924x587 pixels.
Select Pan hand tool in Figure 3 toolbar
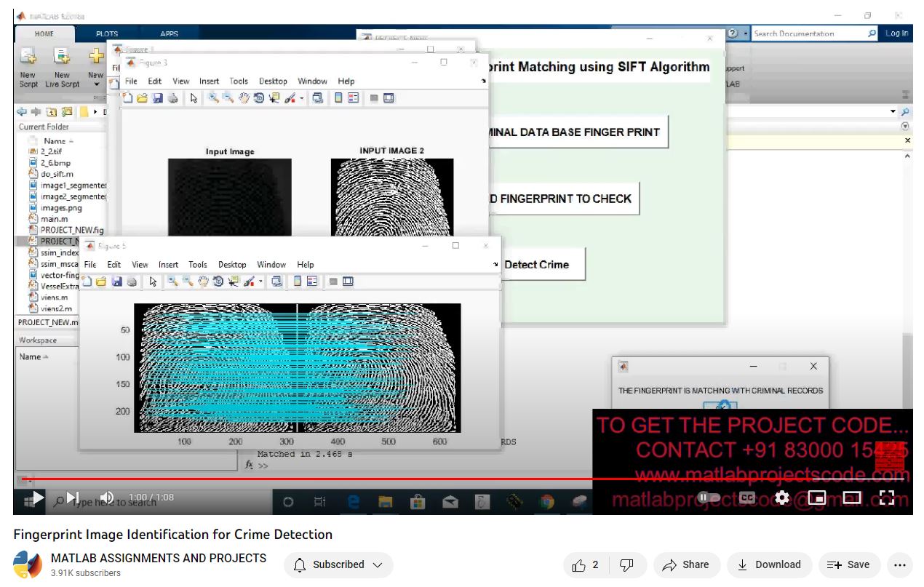[x=244, y=98]
